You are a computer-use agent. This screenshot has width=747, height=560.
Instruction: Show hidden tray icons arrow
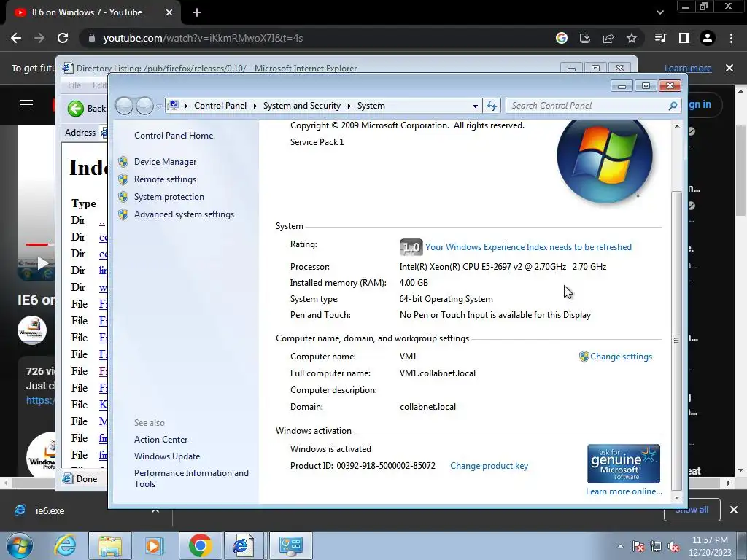pyautogui.click(x=620, y=546)
